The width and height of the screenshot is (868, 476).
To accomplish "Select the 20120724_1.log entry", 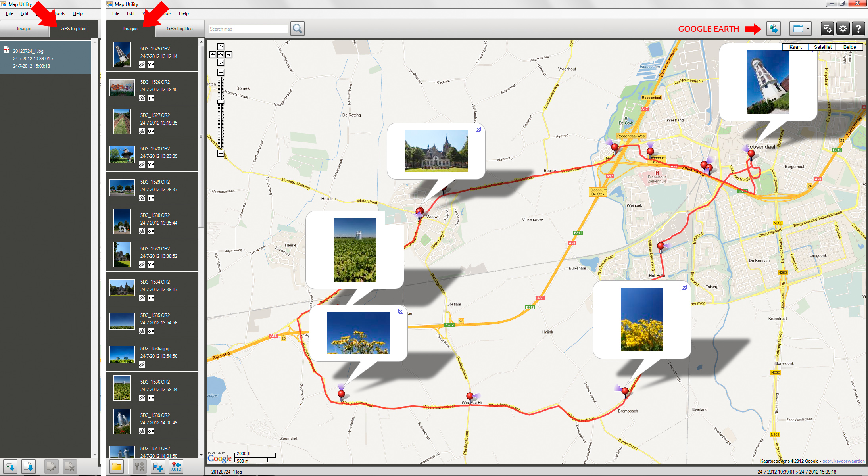I will tap(46, 58).
